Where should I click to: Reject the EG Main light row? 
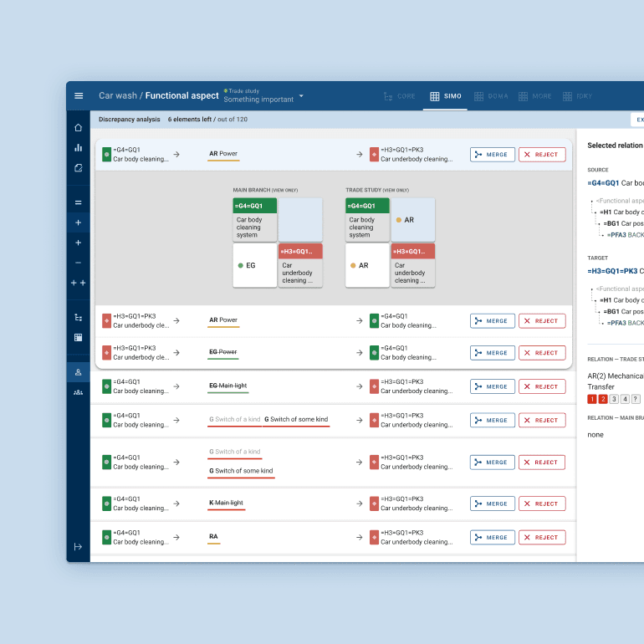542,386
